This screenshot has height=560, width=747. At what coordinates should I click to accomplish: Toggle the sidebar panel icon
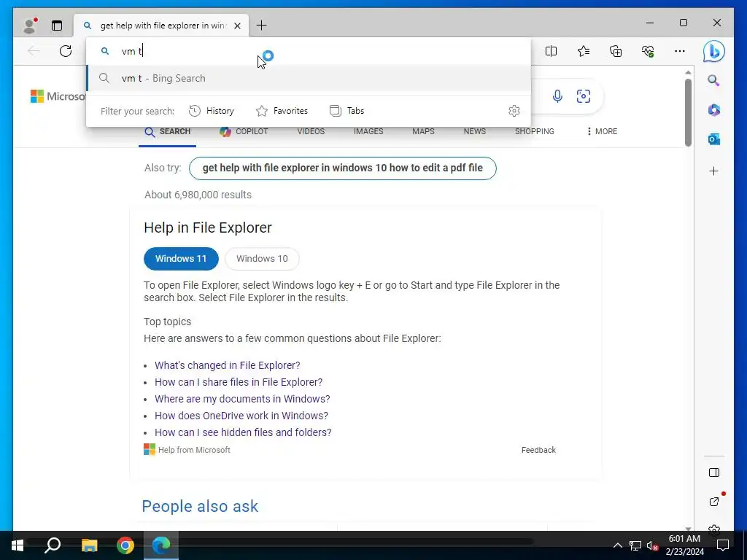(x=713, y=472)
